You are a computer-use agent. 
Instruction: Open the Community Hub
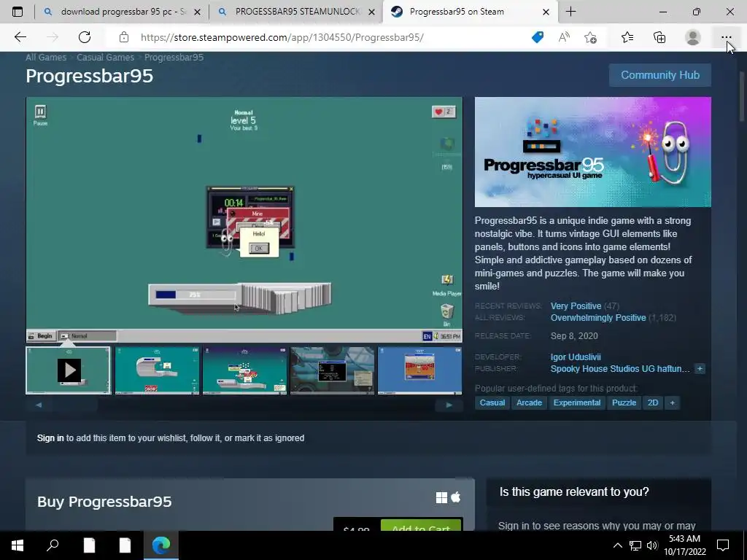click(659, 75)
